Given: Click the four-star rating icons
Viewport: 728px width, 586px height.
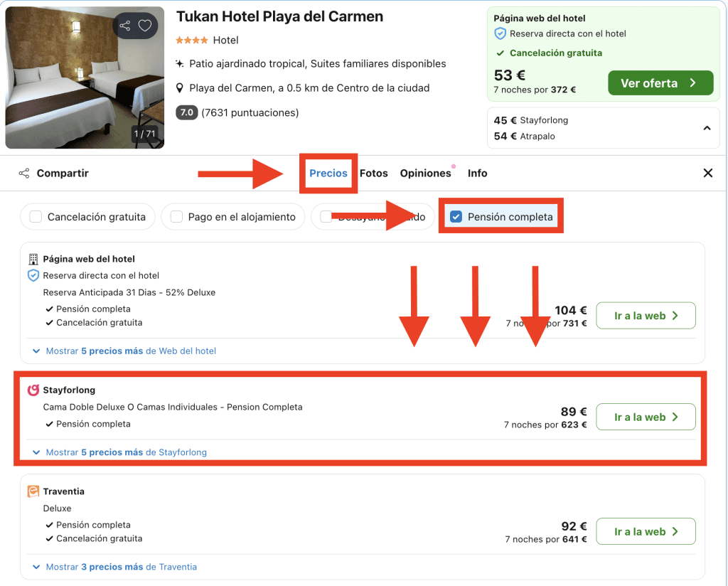Looking at the screenshot, I should (x=192, y=41).
